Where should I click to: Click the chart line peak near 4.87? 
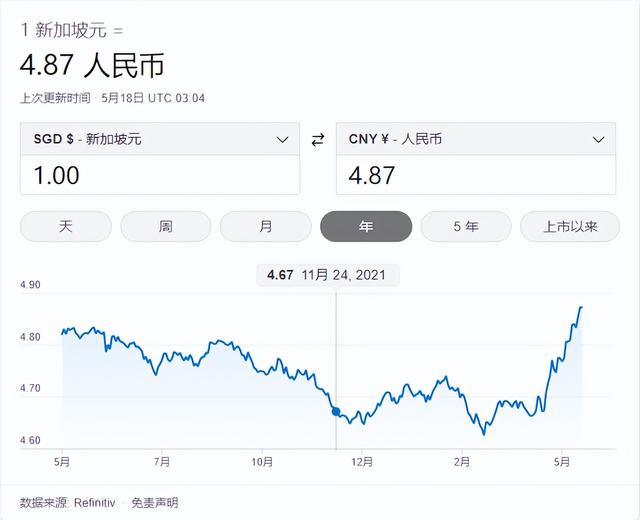click(581, 307)
